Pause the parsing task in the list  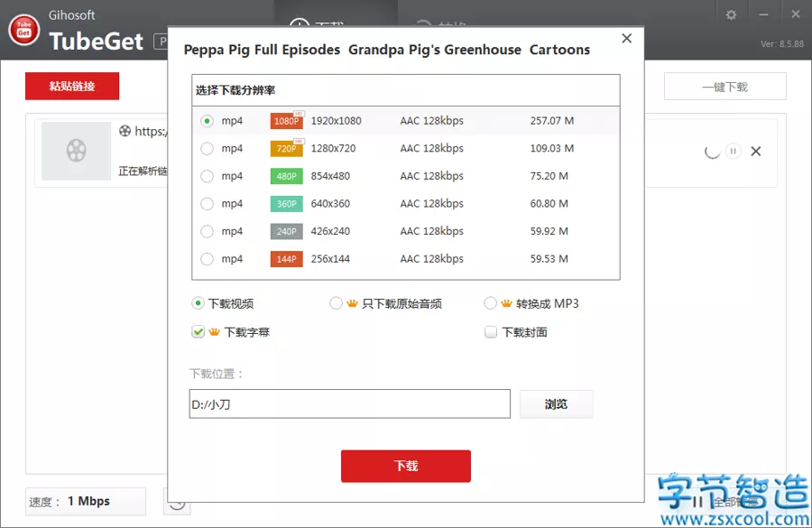click(x=733, y=152)
